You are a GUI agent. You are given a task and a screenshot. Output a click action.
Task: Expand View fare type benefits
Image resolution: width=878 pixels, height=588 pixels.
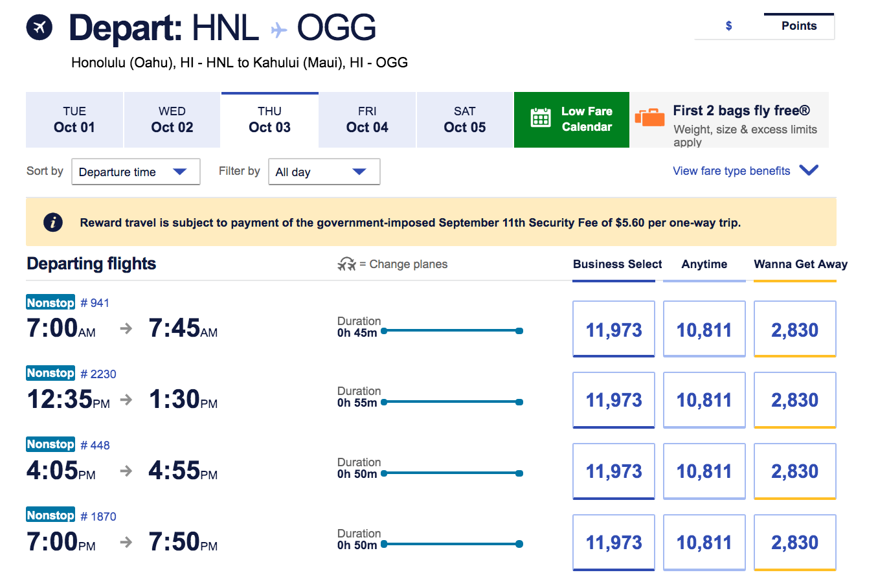pyautogui.click(x=745, y=171)
